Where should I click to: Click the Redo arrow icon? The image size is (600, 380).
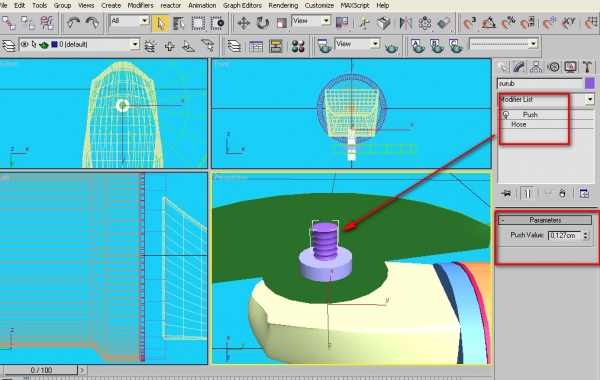[x=92, y=23]
